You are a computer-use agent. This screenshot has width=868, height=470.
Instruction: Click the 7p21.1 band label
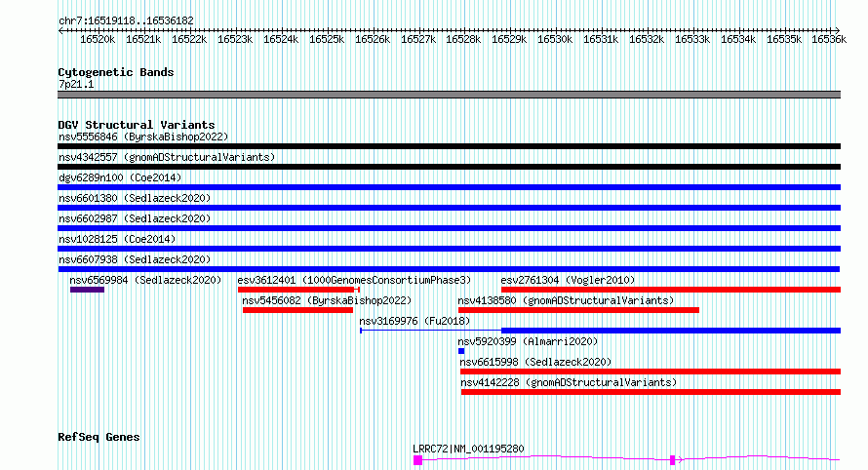click(76, 85)
